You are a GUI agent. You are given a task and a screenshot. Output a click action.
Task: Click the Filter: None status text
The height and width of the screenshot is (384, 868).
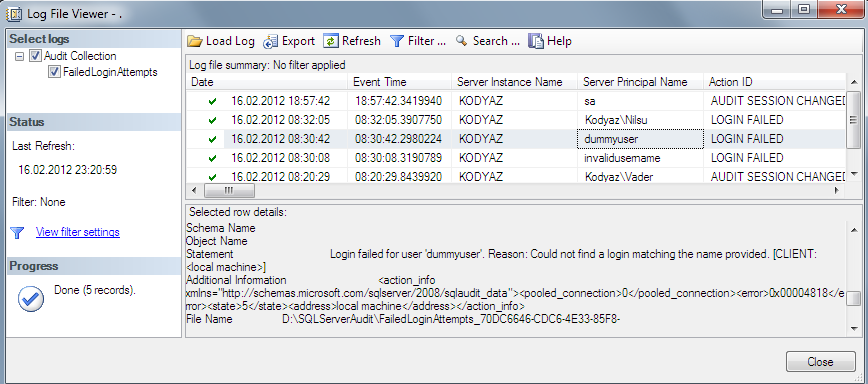[39, 202]
